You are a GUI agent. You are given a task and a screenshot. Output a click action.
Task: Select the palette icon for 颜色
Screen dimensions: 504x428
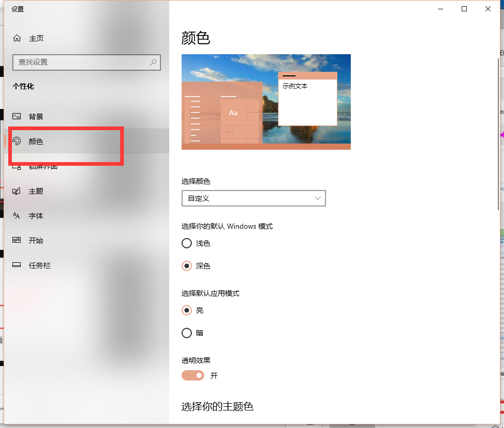click(x=16, y=141)
